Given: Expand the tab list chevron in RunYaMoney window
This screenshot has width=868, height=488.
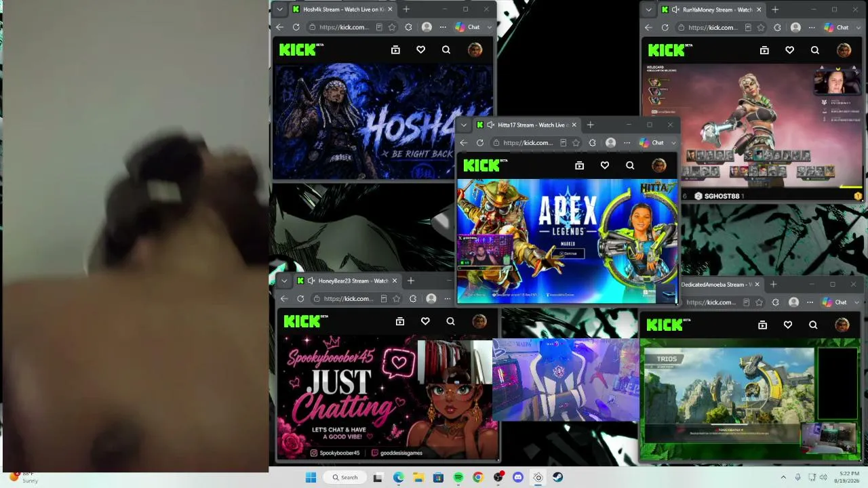Looking at the screenshot, I should [x=649, y=9].
